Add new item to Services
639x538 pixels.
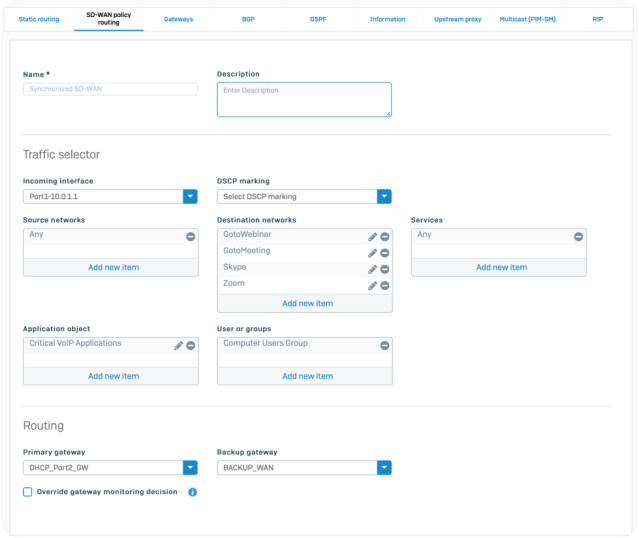coord(501,267)
